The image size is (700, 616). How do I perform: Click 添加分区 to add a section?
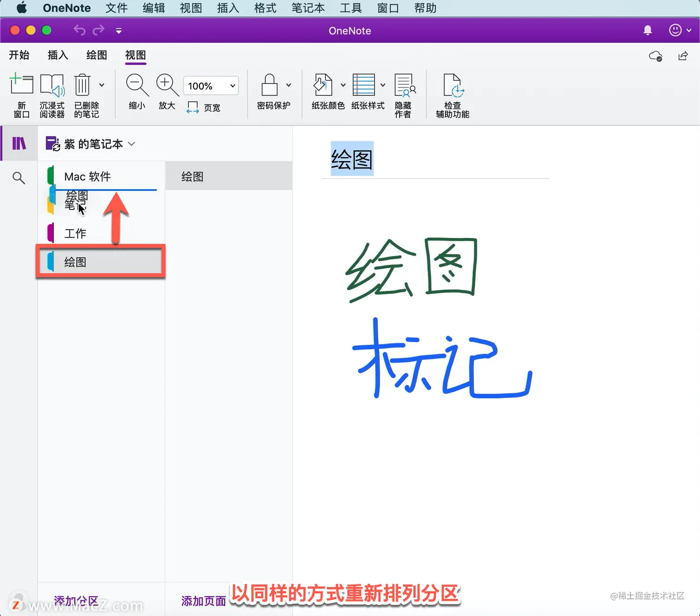point(76,601)
